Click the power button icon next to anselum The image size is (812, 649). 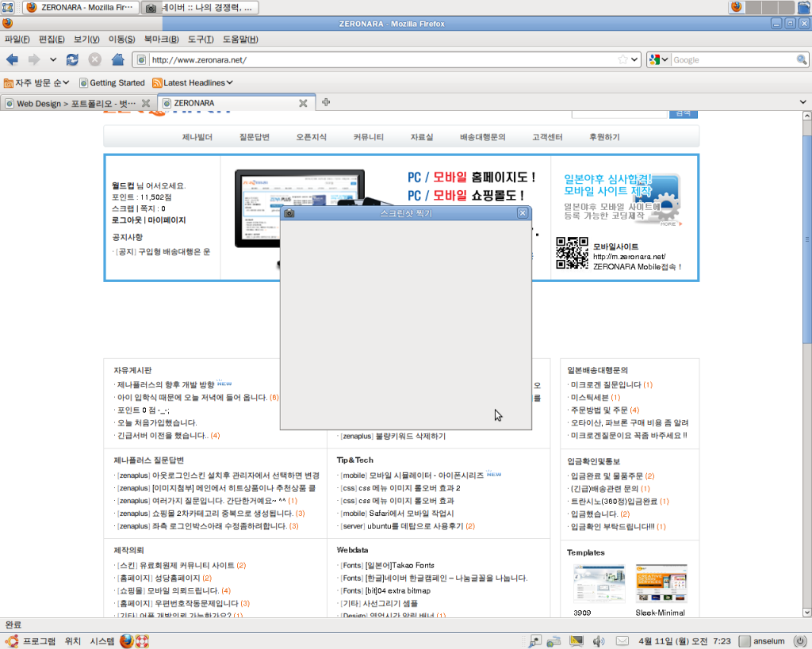coord(799,641)
